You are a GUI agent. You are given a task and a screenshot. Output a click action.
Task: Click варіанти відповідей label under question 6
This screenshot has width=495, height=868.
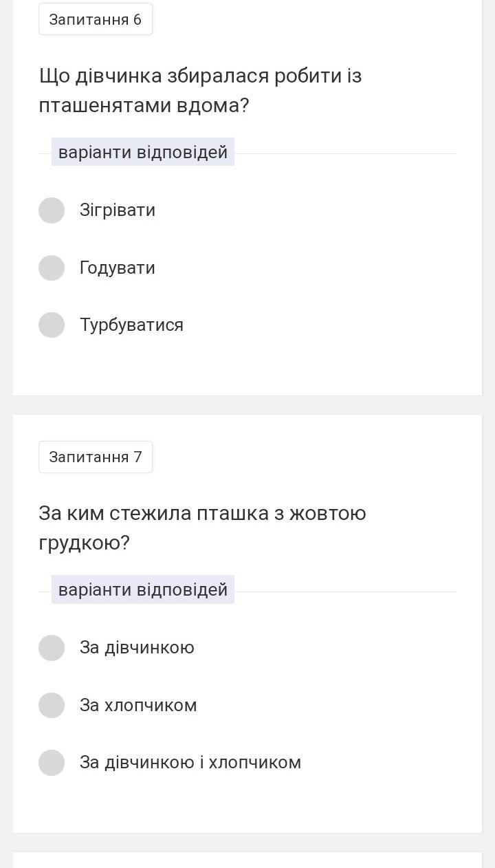tap(143, 152)
